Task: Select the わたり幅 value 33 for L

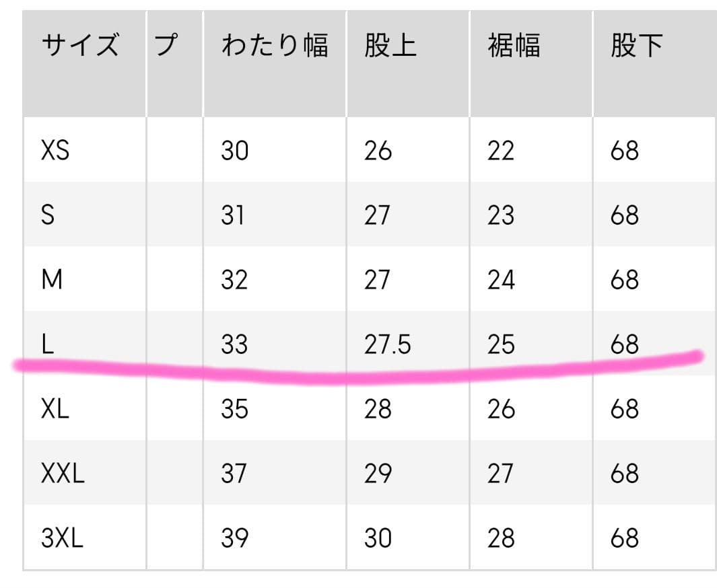Action: (x=234, y=344)
